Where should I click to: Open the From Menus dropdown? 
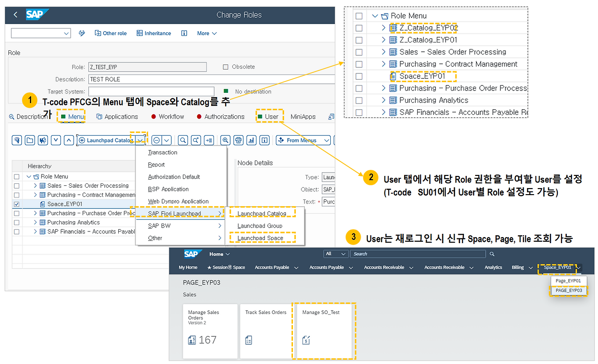click(303, 140)
